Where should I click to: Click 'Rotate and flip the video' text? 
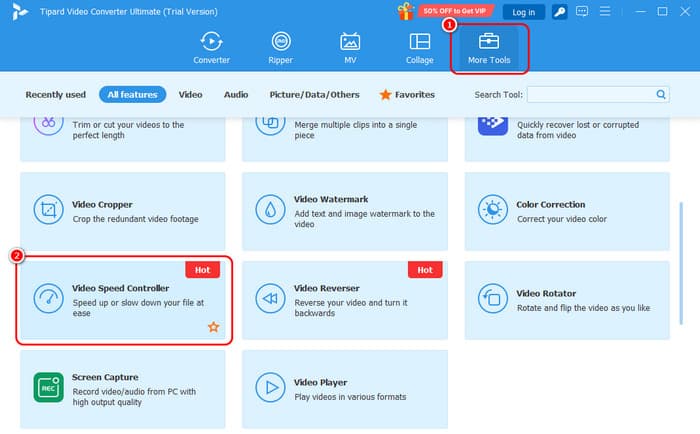tap(583, 308)
